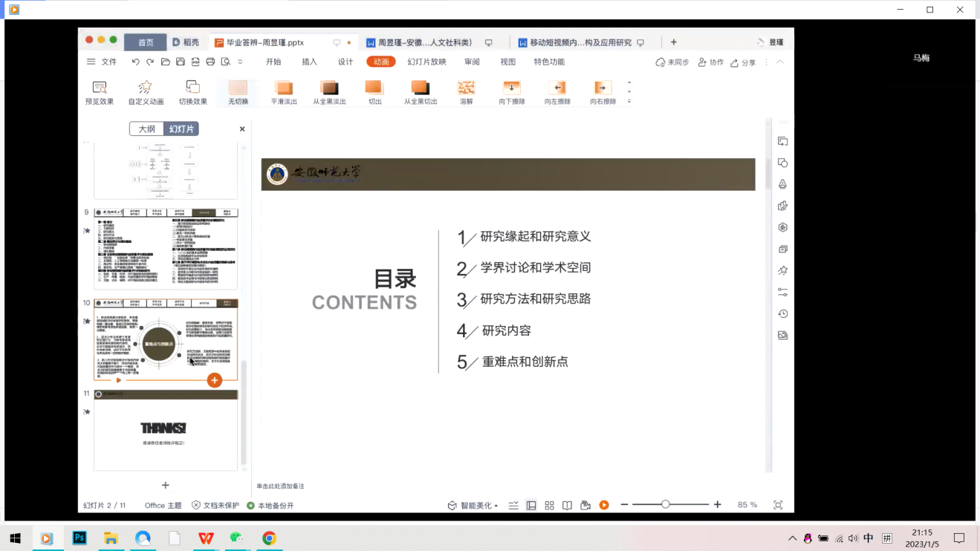Click the save icon in quick toolbar

click(181, 62)
